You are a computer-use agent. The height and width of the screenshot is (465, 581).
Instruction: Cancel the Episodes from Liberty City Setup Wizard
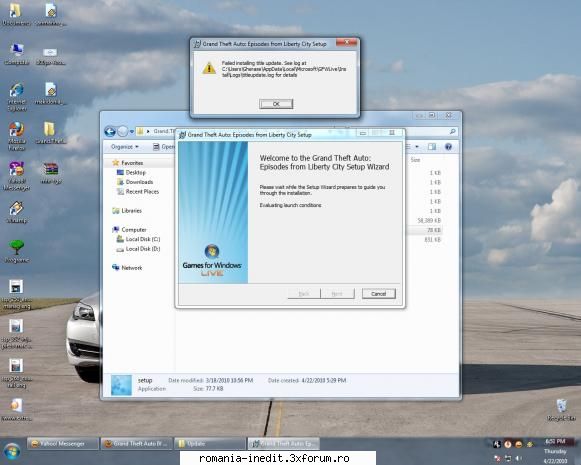(x=378, y=294)
